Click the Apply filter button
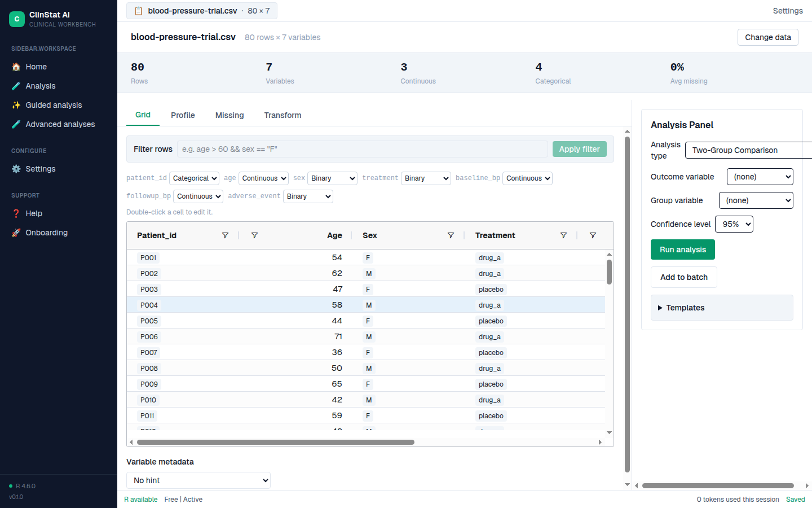The image size is (812, 508). [579, 149]
